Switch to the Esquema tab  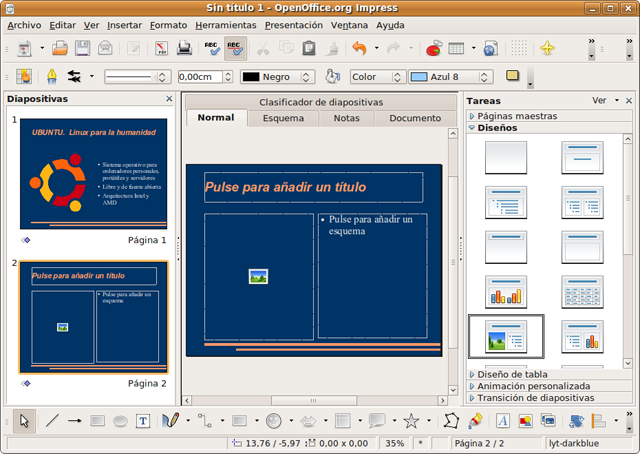[x=283, y=118]
